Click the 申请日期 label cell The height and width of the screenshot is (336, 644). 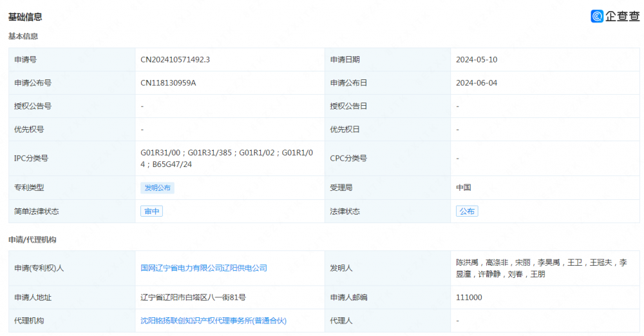pyautogui.click(x=388, y=59)
